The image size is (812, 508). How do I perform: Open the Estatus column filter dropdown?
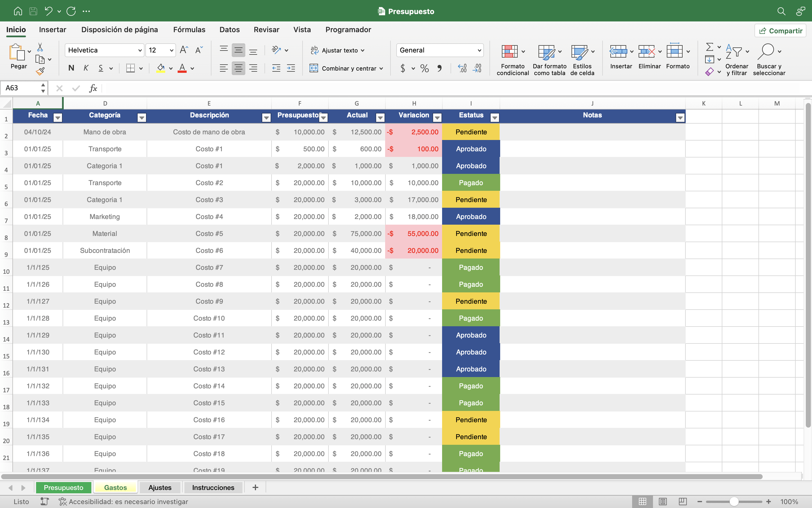tap(495, 118)
